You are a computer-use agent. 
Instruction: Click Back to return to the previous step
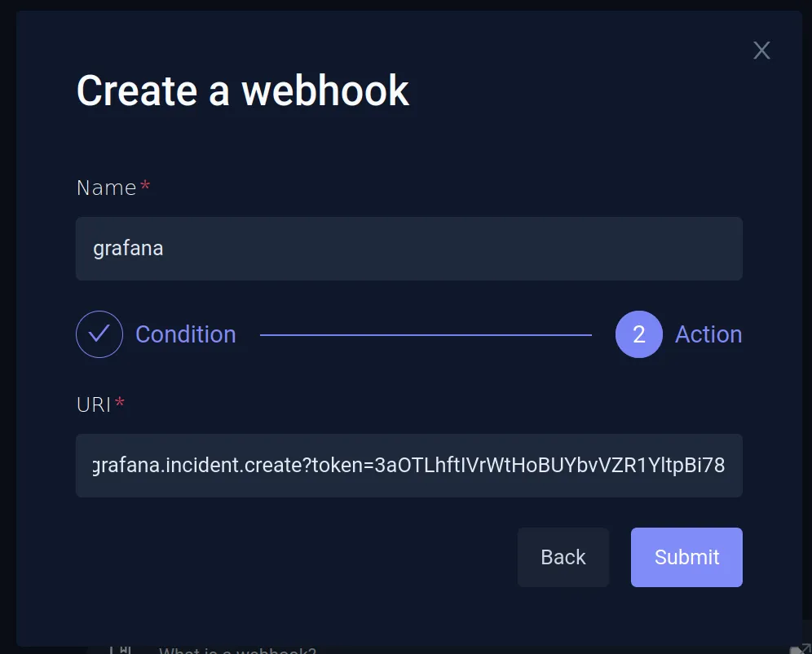563,557
